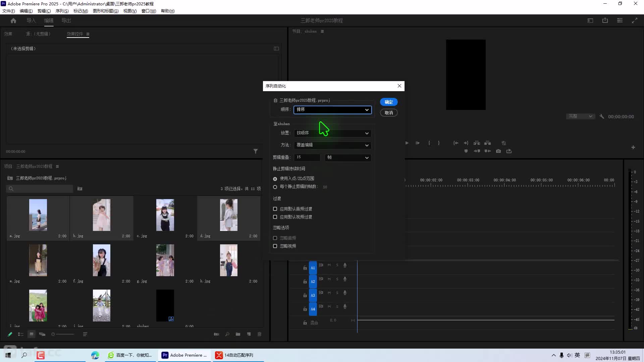Open the playback resolution dropdown showing 完整
The height and width of the screenshot is (362, 644).
coord(581,116)
